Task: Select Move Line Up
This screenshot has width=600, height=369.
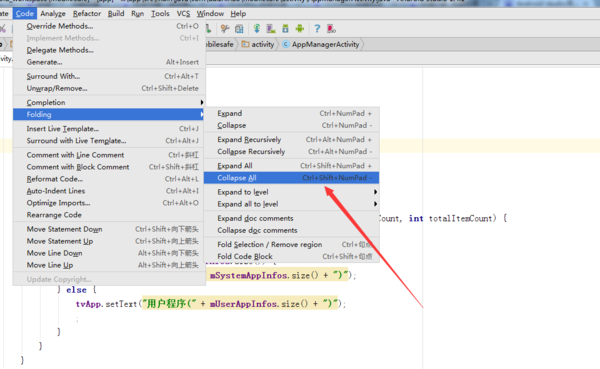Action: pos(109,265)
